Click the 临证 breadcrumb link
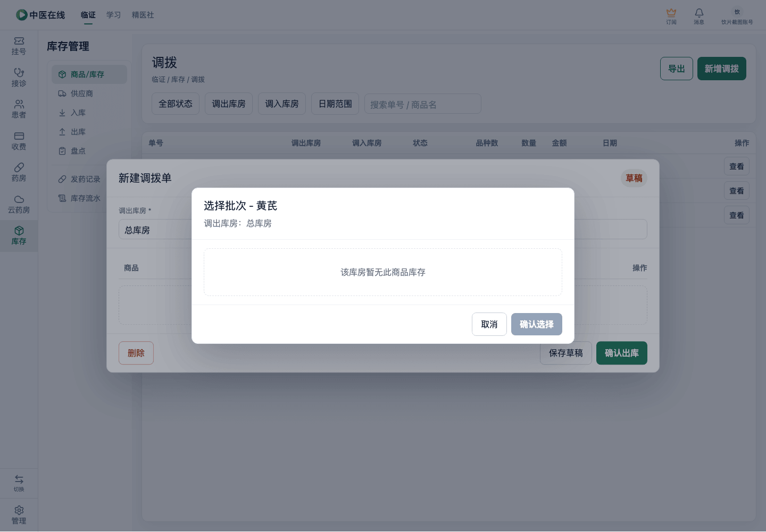766x532 pixels. click(159, 79)
